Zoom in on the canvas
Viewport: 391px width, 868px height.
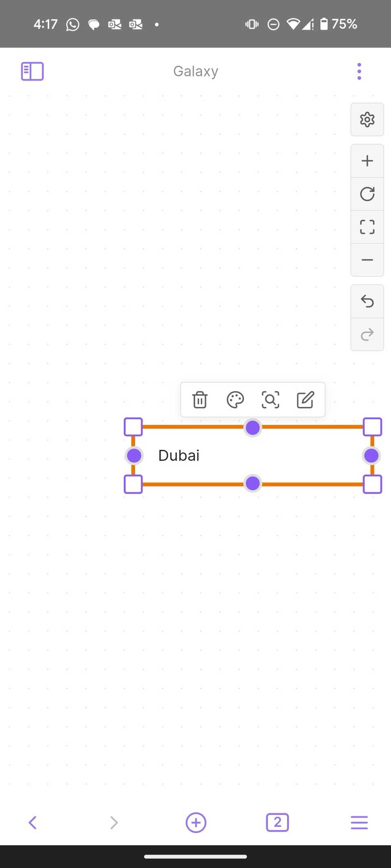point(367,161)
